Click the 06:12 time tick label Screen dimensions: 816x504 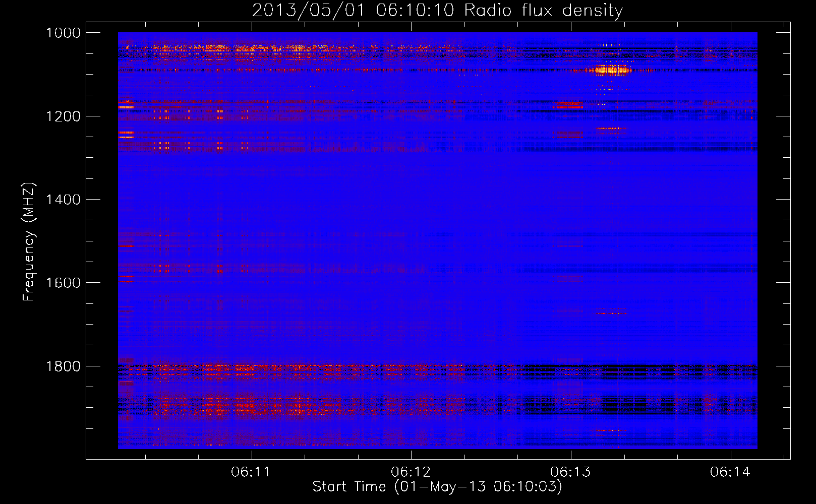(x=411, y=472)
